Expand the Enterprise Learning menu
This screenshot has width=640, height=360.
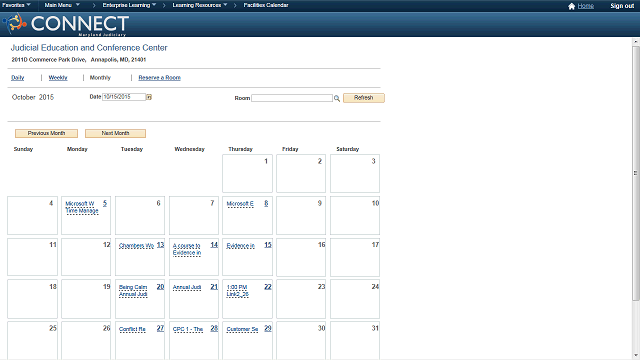point(129,5)
